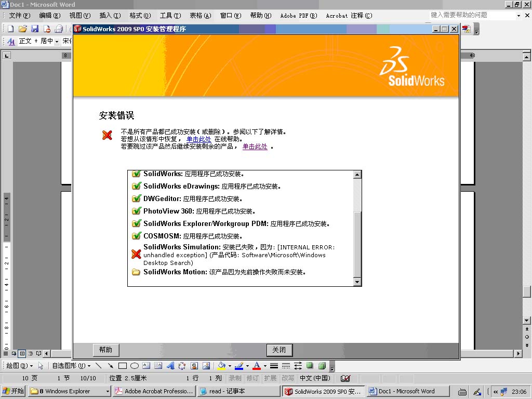Expand the 绘图 drawing menu
Viewport: 532px width, 399px height.
[19, 366]
